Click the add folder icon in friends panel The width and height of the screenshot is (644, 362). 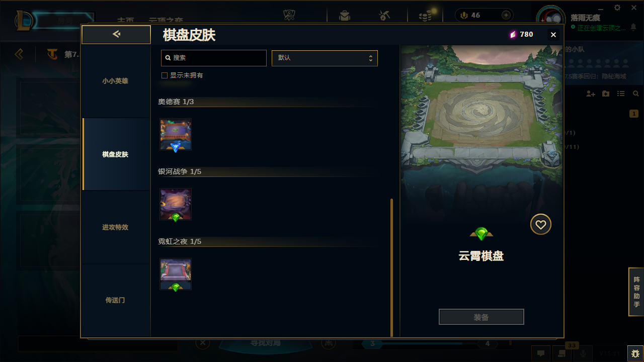point(606,94)
